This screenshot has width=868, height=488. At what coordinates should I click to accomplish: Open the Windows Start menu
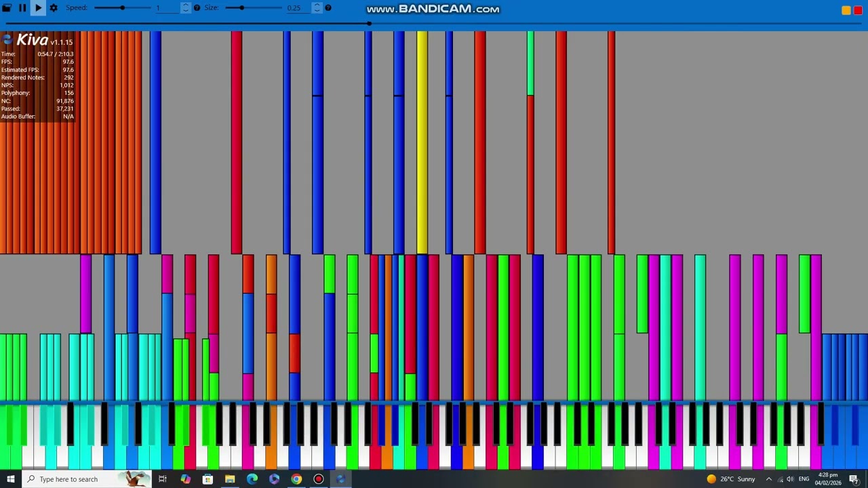pyautogui.click(x=10, y=479)
